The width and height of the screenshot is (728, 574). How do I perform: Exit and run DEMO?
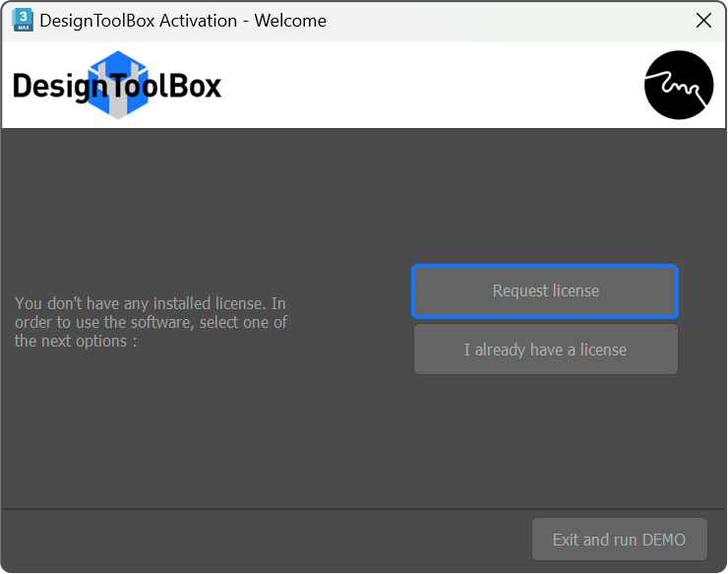tap(620, 540)
